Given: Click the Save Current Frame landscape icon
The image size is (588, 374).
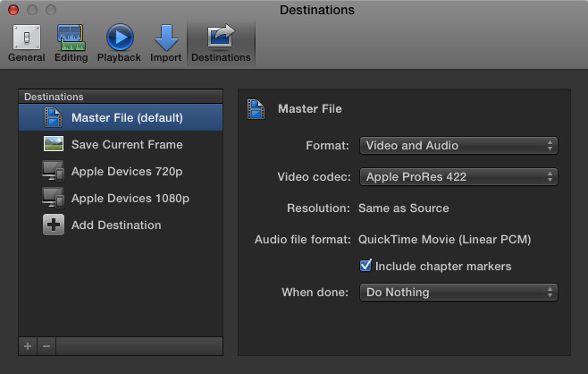Looking at the screenshot, I should point(54,144).
